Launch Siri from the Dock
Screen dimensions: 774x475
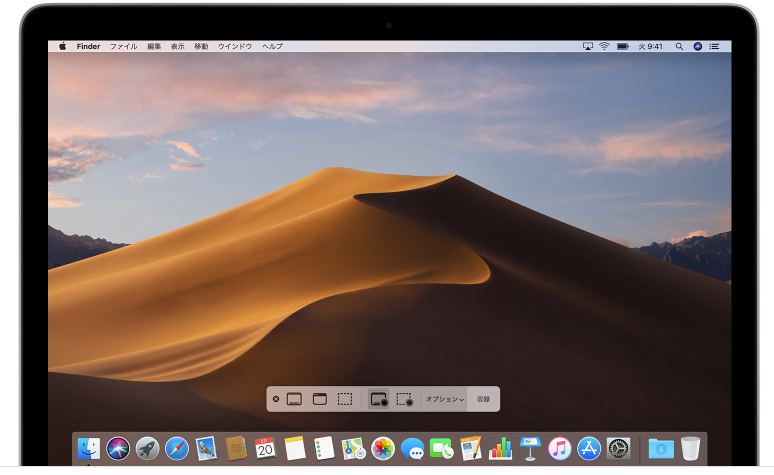pos(118,448)
